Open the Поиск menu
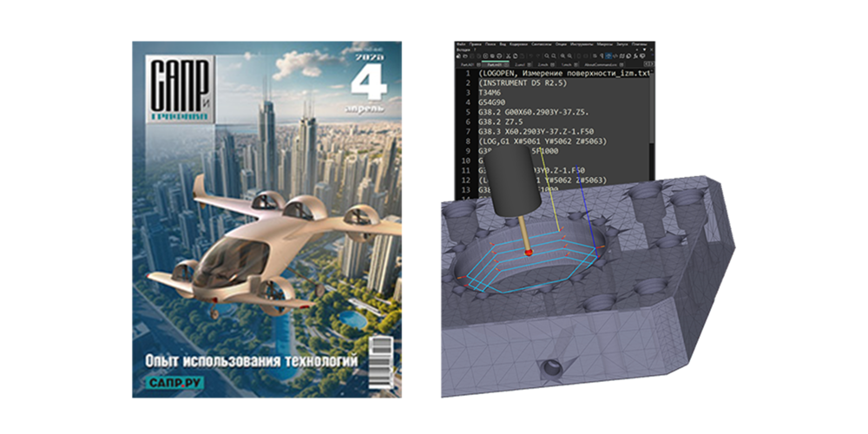The width and height of the screenshot is (868, 434). point(490,43)
